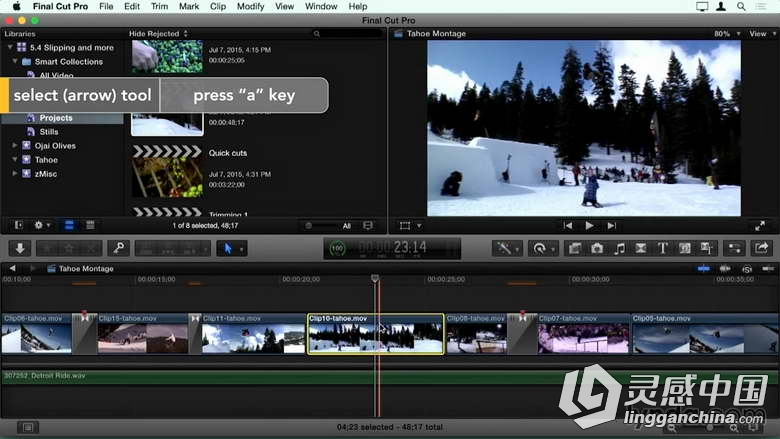Toggle audio skimming in timeline
The height and width of the screenshot is (439, 780).
click(725, 268)
